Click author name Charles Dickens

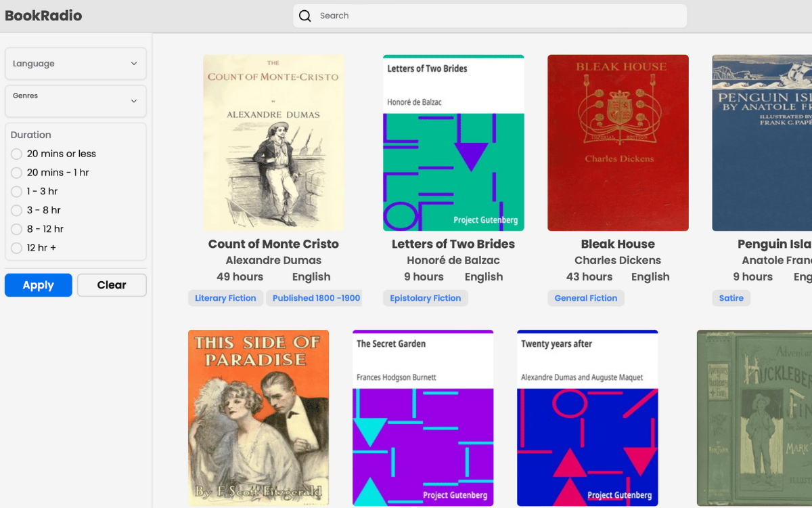pos(618,260)
